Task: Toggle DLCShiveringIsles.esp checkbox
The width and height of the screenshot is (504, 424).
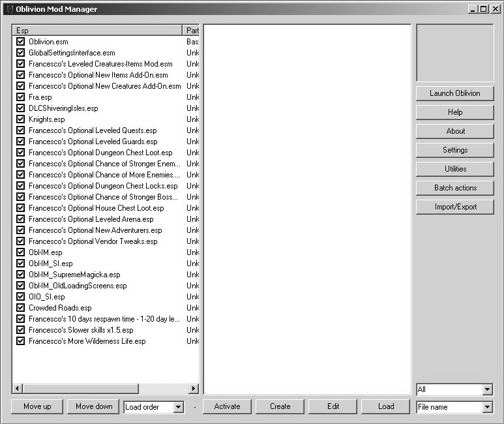Action: (21, 108)
